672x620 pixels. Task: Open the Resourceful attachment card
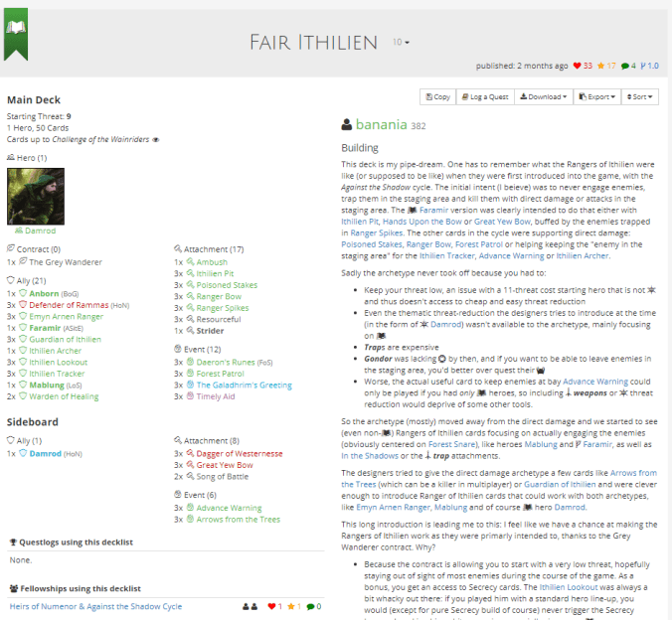(219, 319)
